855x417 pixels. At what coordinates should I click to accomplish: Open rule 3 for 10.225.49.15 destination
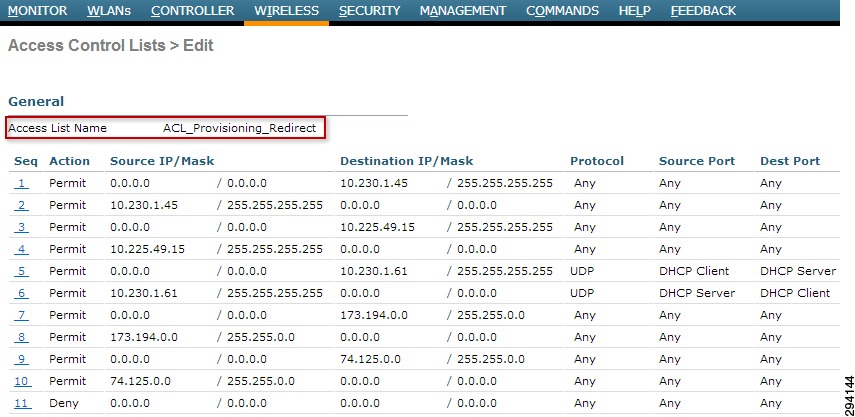click(21, 227)
